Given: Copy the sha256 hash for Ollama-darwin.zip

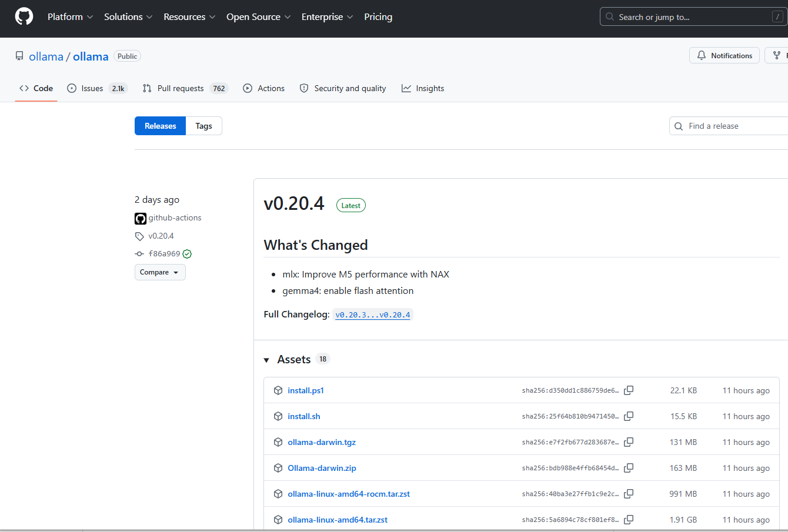Looking at the screenshot, I should pyautogui.click(x=629, y=468).
